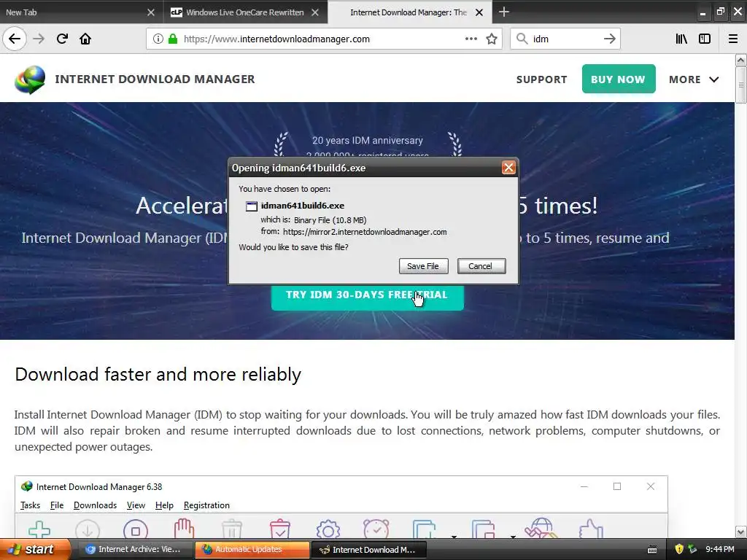The height and width of the screenshot is (560, 747).
Task: Reload the page with the refresh icon
Action: point(63,39)
